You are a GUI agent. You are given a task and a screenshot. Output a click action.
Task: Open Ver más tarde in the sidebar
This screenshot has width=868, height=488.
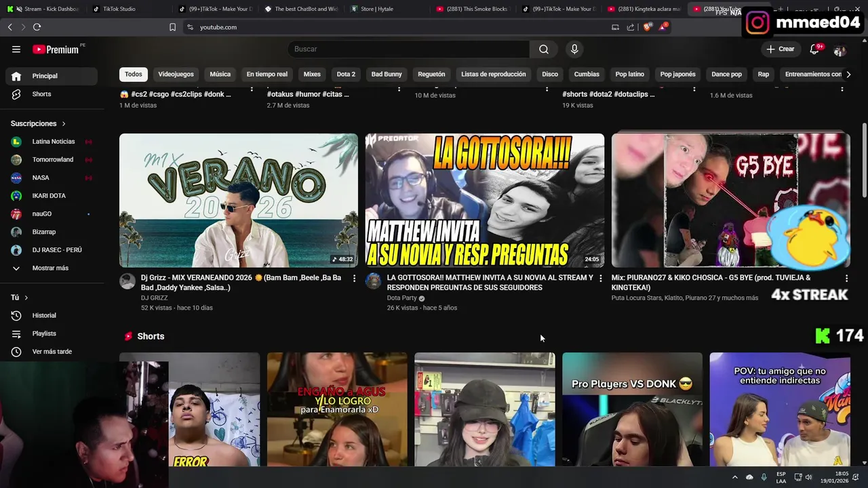[x=52, y=352]
